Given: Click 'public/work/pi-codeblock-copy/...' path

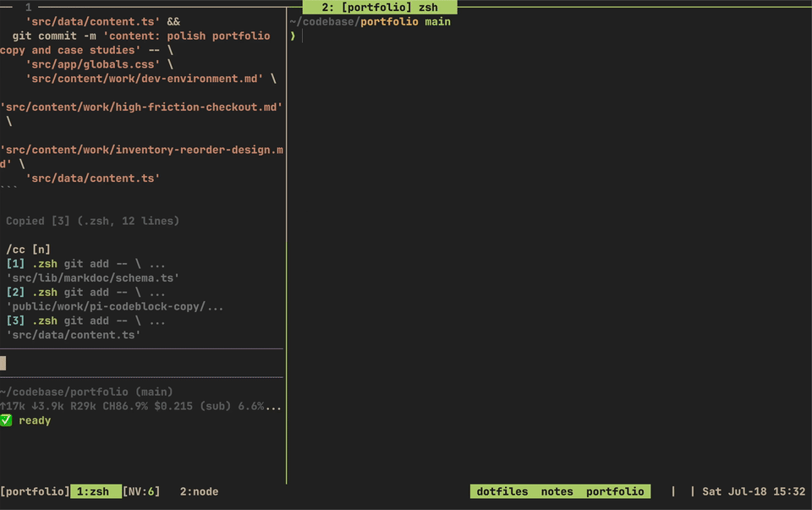Looking at the screenshot, I should (114, 306).
